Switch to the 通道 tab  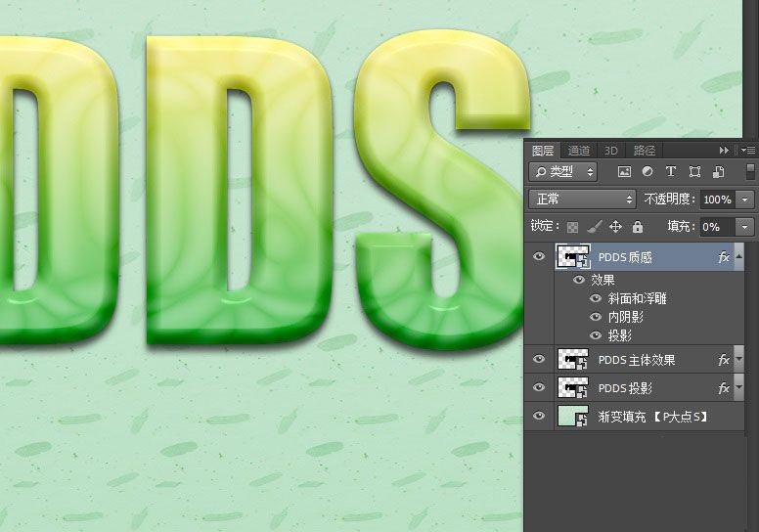point(579,151)
